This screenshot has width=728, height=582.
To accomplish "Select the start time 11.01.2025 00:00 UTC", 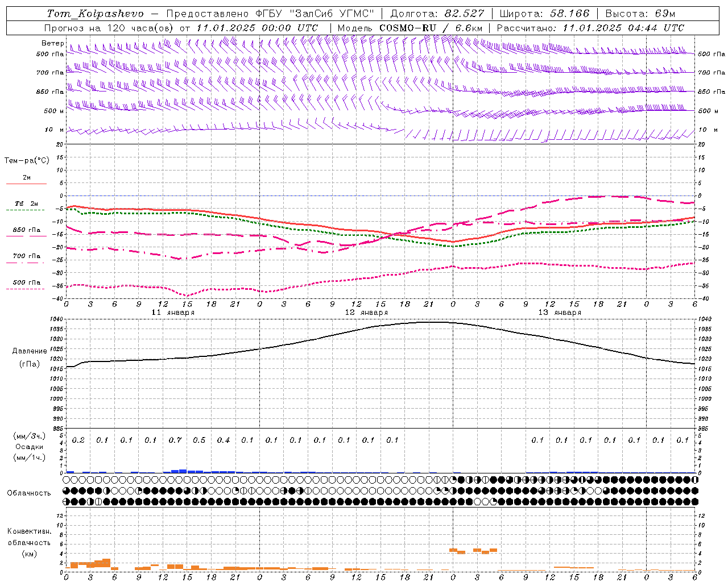I will coord(257,28).
